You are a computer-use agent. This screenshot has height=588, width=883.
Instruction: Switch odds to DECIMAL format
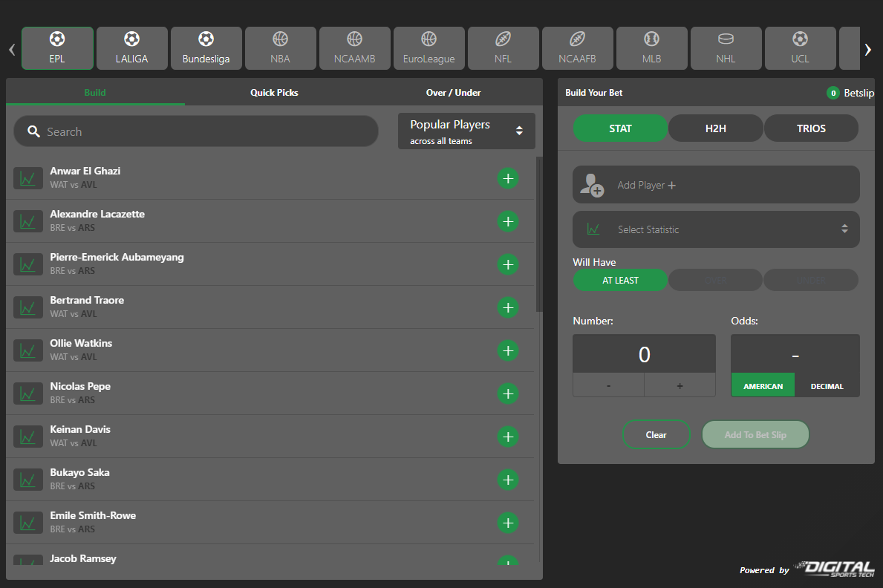click(827, 386)
